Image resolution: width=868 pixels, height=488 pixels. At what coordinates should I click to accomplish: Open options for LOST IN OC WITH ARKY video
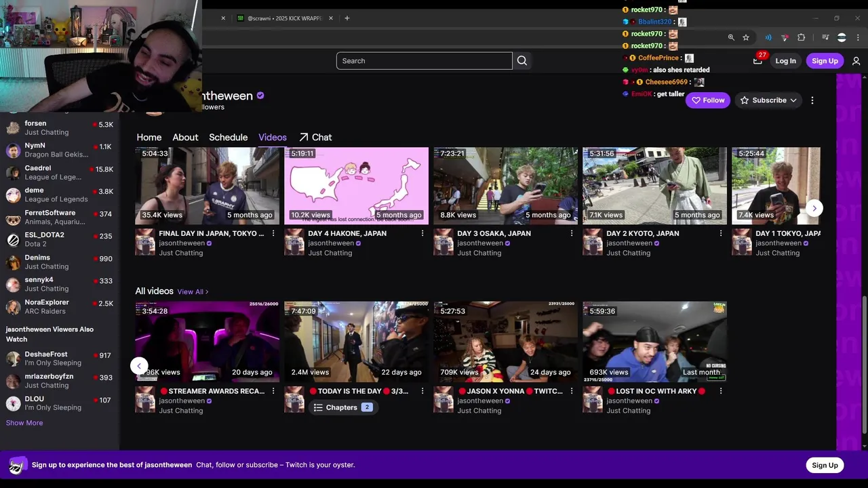(x=721, y=391)
